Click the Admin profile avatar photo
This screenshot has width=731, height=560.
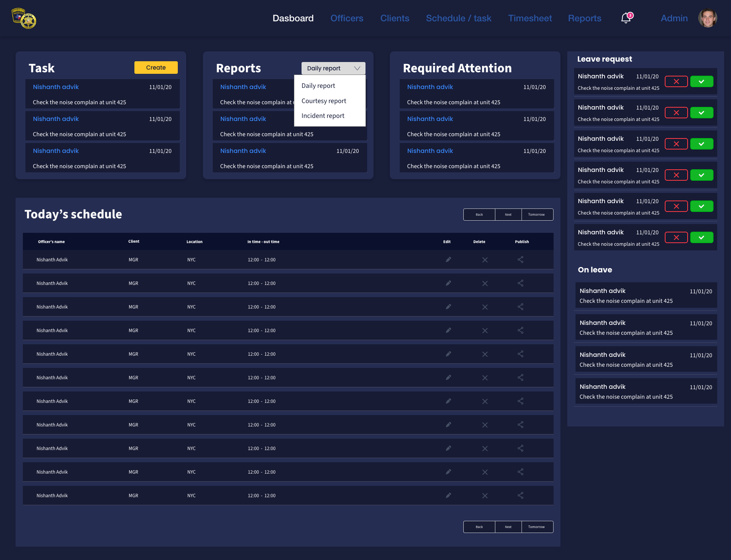coord(707,18)
